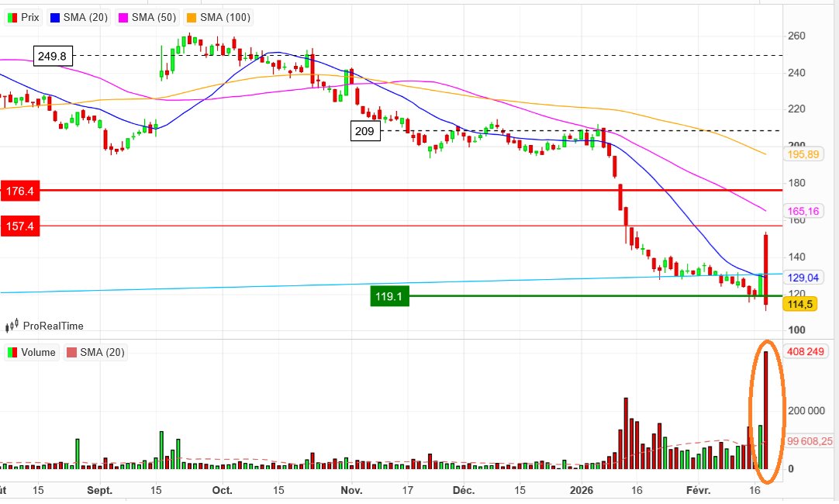Click the SMA 50 value 165,16

(803, 212)
